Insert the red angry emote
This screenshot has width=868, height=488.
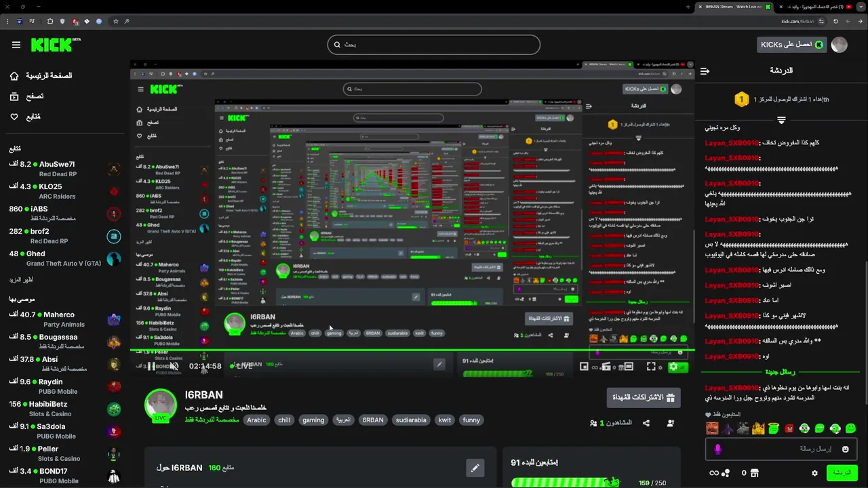click(x=789, y=428)
